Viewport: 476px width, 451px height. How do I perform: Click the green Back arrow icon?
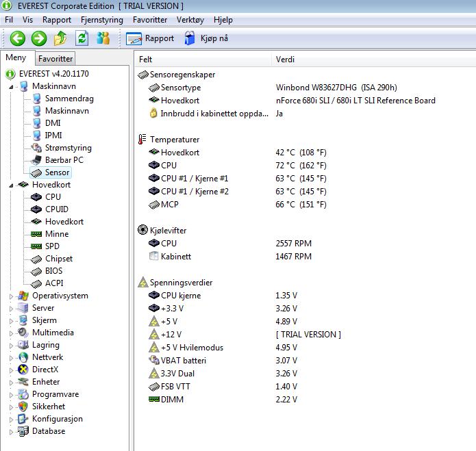tap(17, 38)
